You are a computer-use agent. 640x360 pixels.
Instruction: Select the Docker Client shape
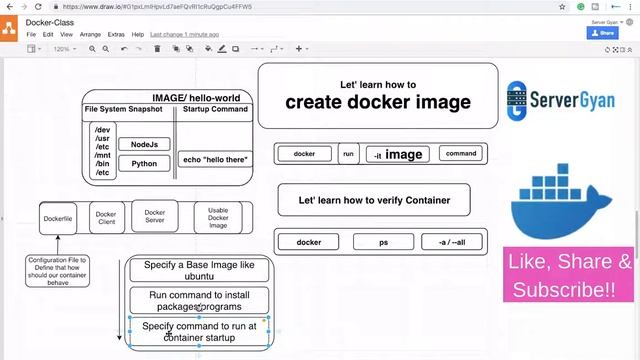click(107, 218)
